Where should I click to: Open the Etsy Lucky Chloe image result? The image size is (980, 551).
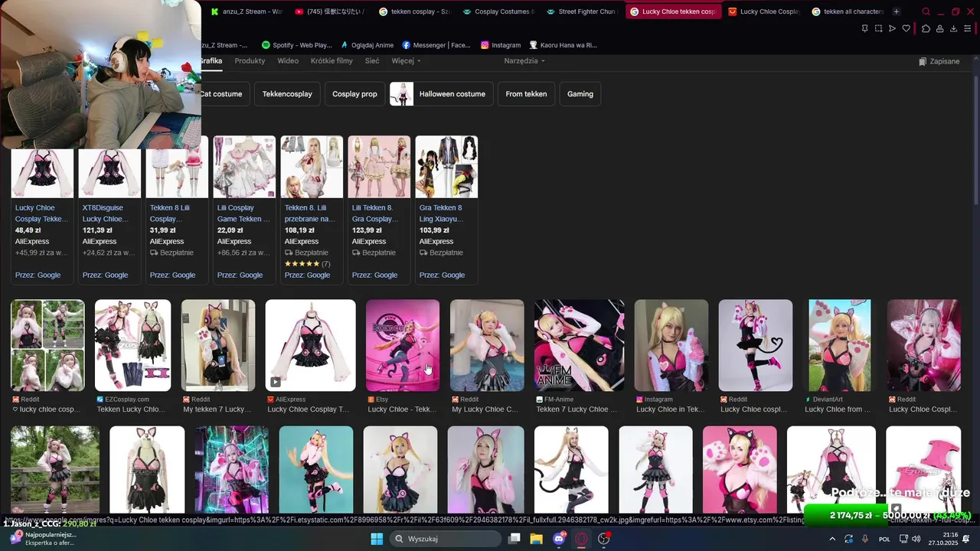pyautogui.click(x=403, y=357)
